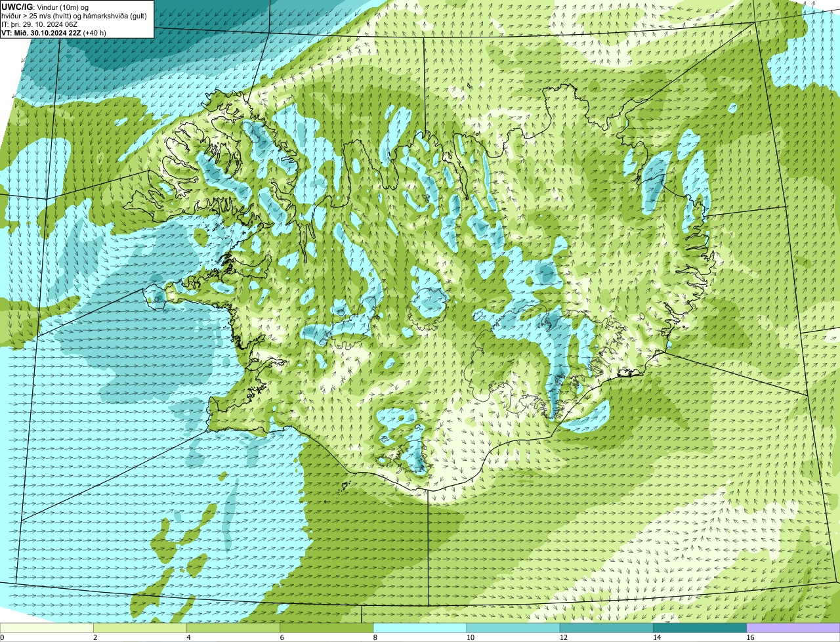840x642 pixels.
Task: Click the "hviður > 25 m/s (hvítt)" description line
Action: (74, 15)
